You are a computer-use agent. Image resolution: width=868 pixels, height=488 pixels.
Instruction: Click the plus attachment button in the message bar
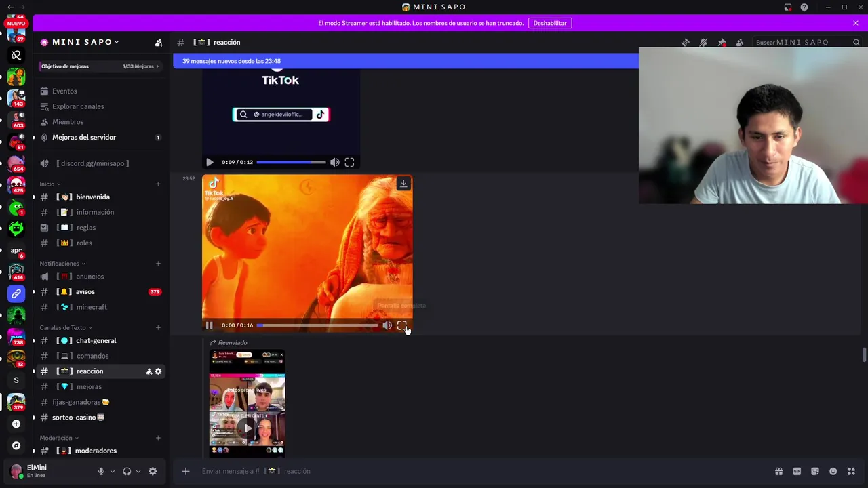click(185, 471)
